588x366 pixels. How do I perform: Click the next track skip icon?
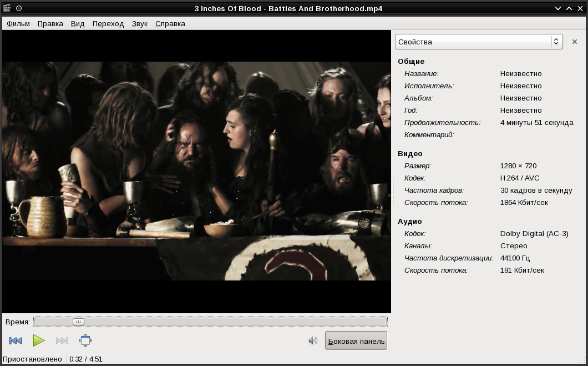[x=62, y=340]
